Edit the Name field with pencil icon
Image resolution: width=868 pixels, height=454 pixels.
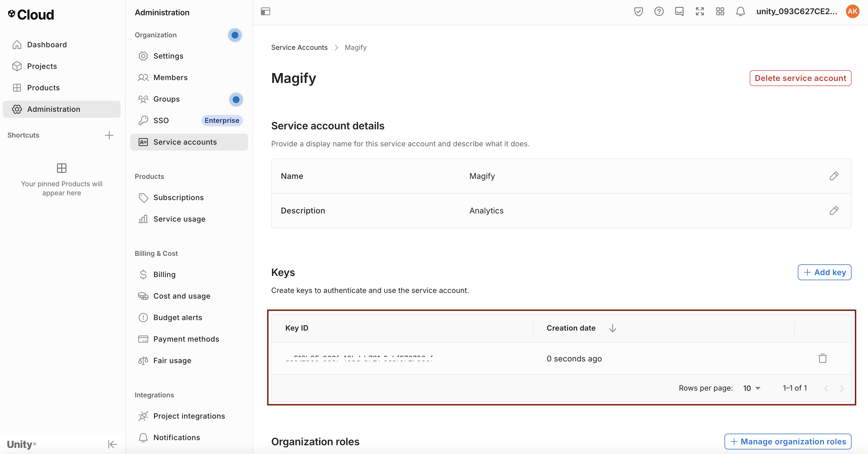tap(834, 176)
